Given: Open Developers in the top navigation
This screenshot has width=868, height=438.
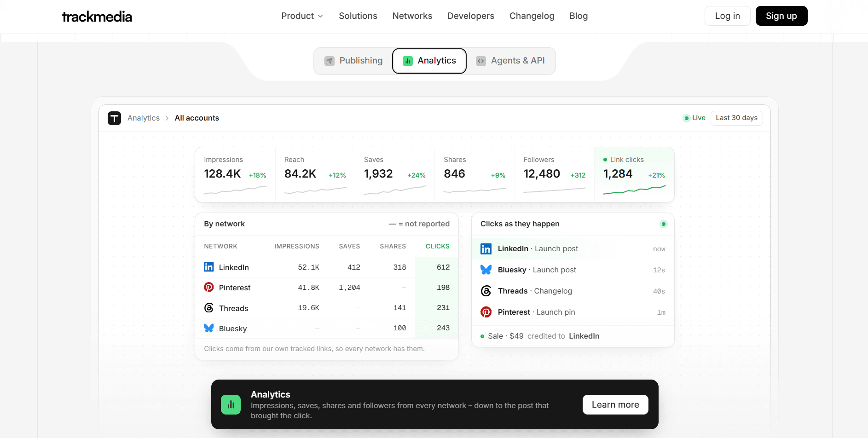Looking at the screenshot, I should pos(471,16).
